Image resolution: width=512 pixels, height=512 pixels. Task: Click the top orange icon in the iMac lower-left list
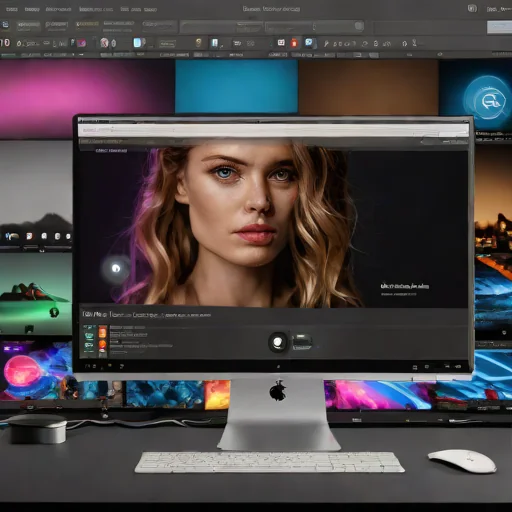point(103,332)
